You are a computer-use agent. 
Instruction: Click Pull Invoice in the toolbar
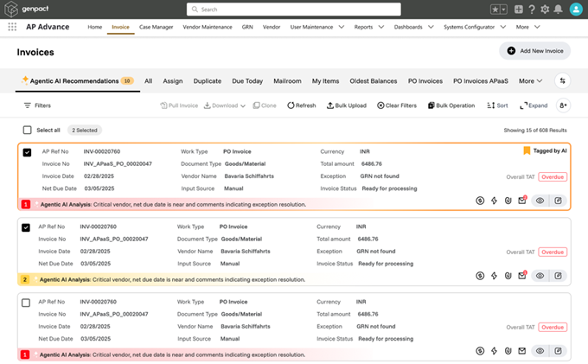[179, 105]
